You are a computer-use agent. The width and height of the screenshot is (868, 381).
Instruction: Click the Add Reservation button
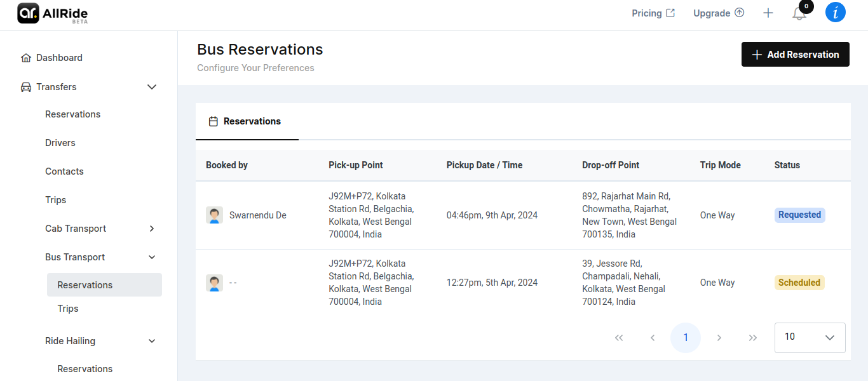coord(795,55)
